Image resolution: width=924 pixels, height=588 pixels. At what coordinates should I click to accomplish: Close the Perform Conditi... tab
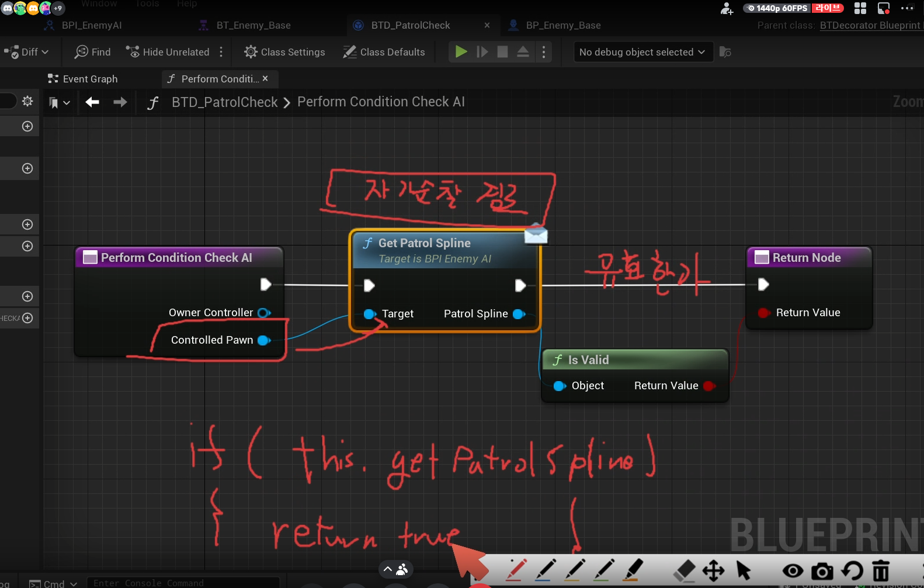click(x=265, y=78)
